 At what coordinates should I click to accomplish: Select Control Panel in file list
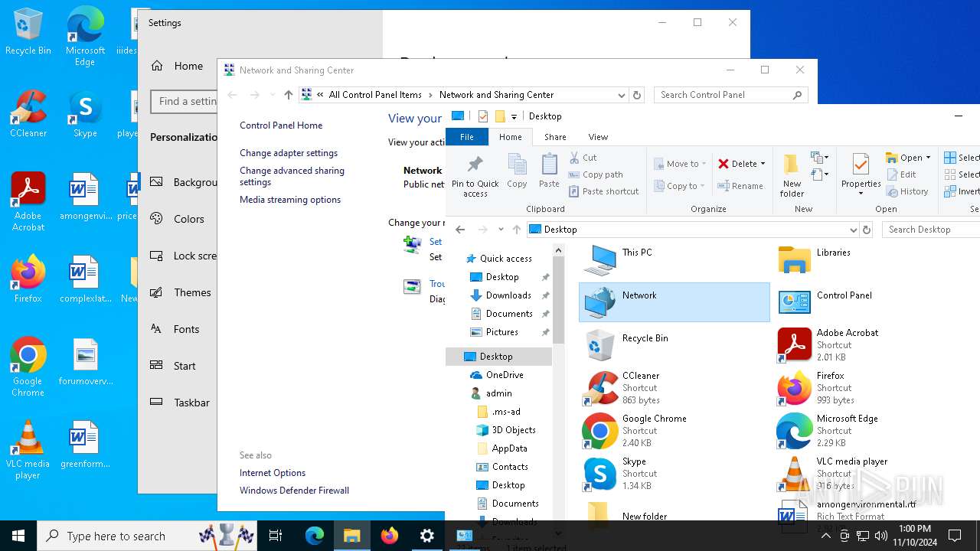[870, 302]
